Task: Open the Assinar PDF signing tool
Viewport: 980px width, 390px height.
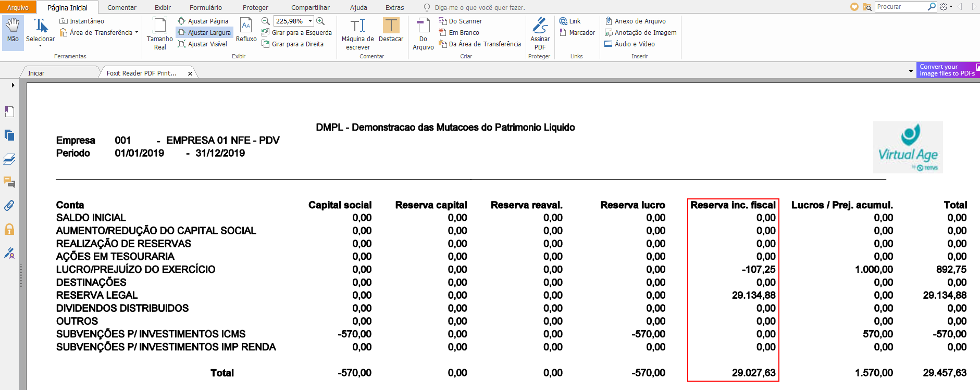Action: (540, 34)
